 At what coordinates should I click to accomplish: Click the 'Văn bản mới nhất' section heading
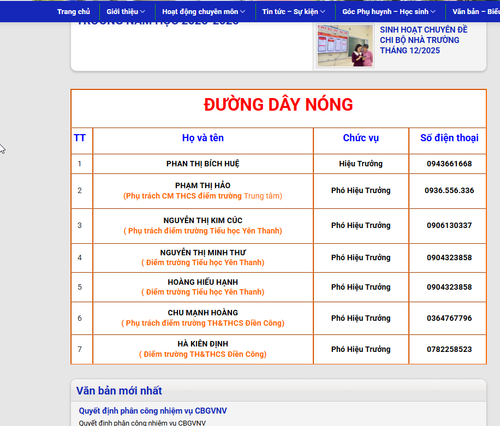click(119, 391)
